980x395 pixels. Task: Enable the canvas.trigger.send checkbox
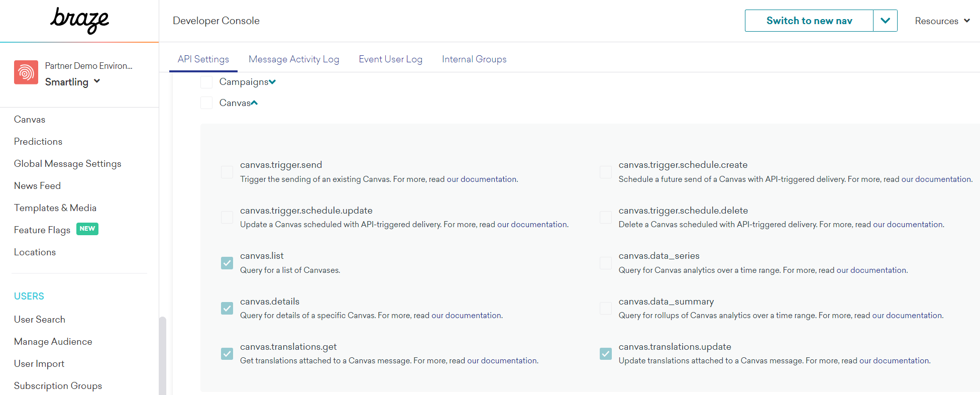227,172
